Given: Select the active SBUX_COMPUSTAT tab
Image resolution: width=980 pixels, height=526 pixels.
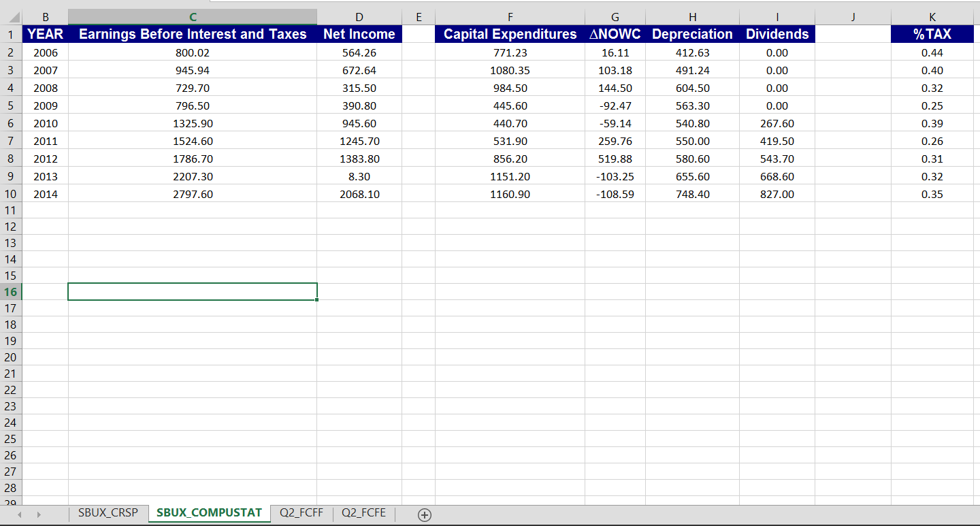Looking at the screenshot, I should click(x=209, y=514).
